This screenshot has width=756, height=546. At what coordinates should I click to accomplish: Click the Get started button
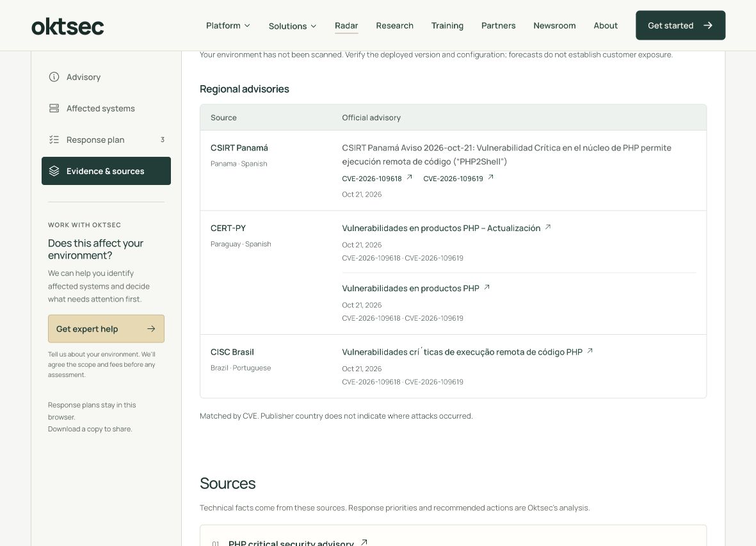pos(680,25)
